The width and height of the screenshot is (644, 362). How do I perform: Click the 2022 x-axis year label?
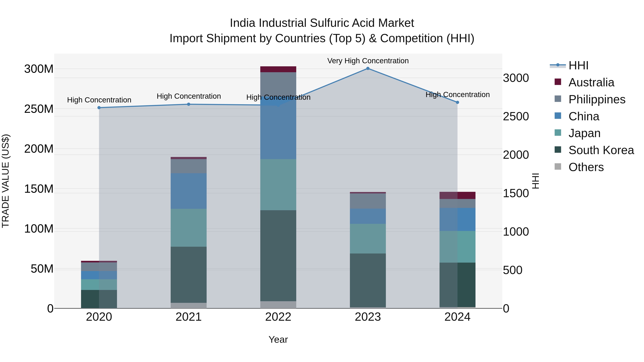coord(278,317)
